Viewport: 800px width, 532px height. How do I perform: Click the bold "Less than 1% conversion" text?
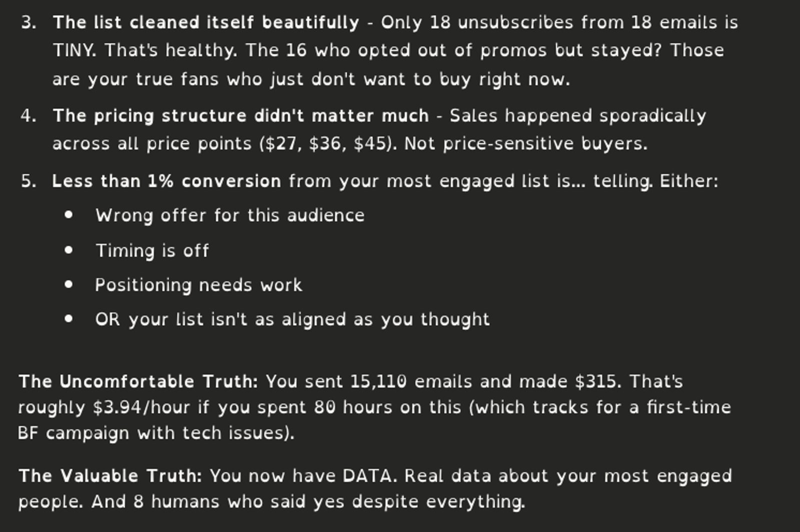166,181
